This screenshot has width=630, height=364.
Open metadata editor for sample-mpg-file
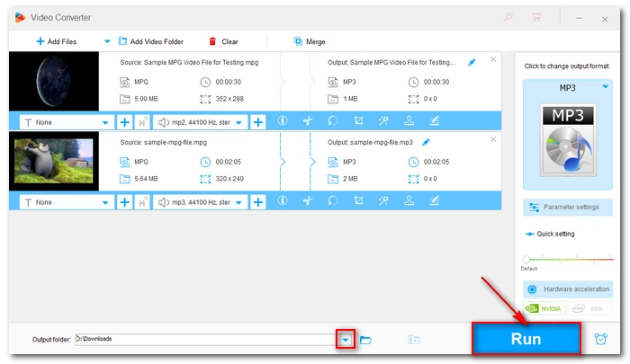click(x=435, y=200)
